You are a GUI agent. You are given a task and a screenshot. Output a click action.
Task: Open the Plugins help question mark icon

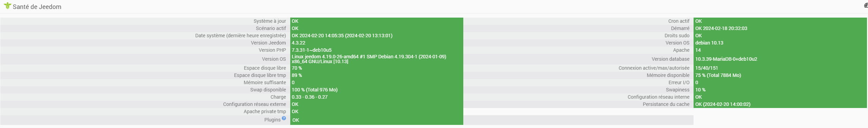(x=284, y=118)
